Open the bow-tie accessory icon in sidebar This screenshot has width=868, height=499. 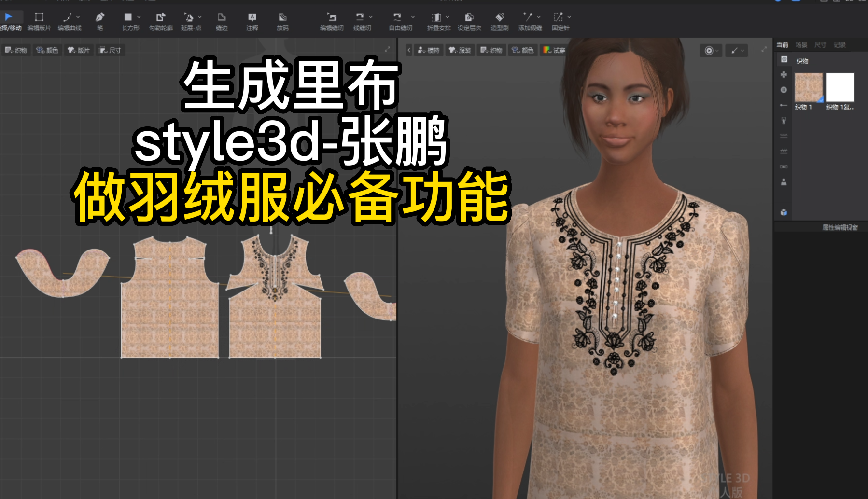784,166
